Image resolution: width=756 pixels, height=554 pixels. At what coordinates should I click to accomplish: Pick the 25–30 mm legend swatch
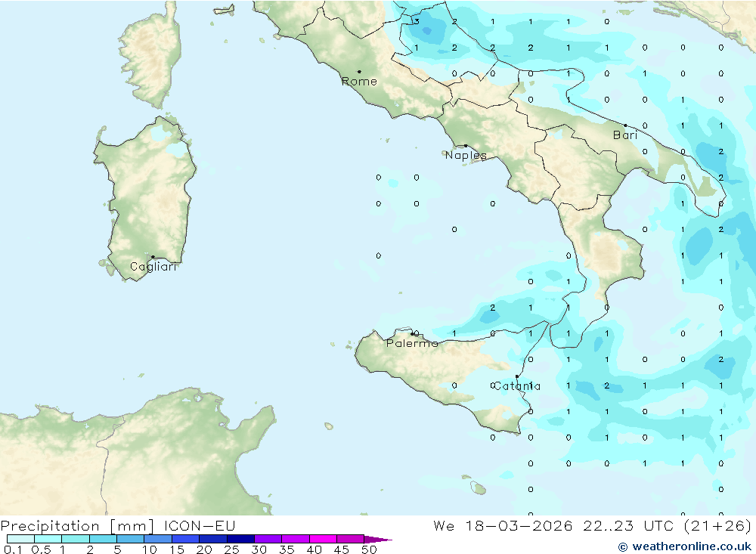pos(240,539)
